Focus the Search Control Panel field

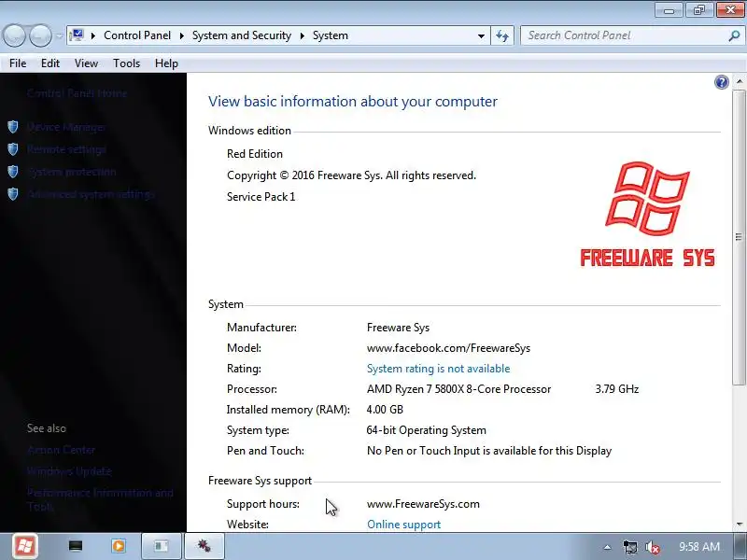[624, 35]
